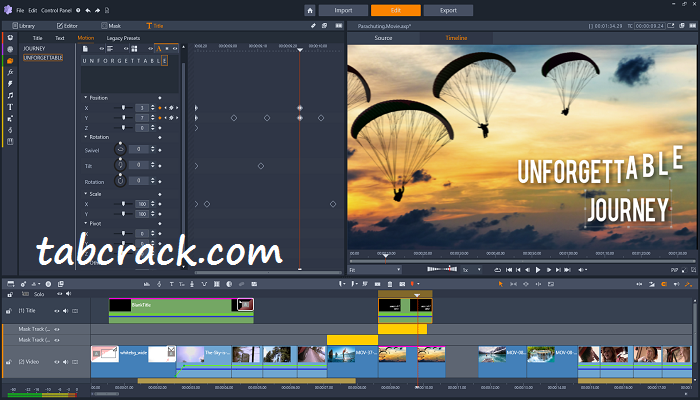Collapse the Scale section

click(86, 194)
